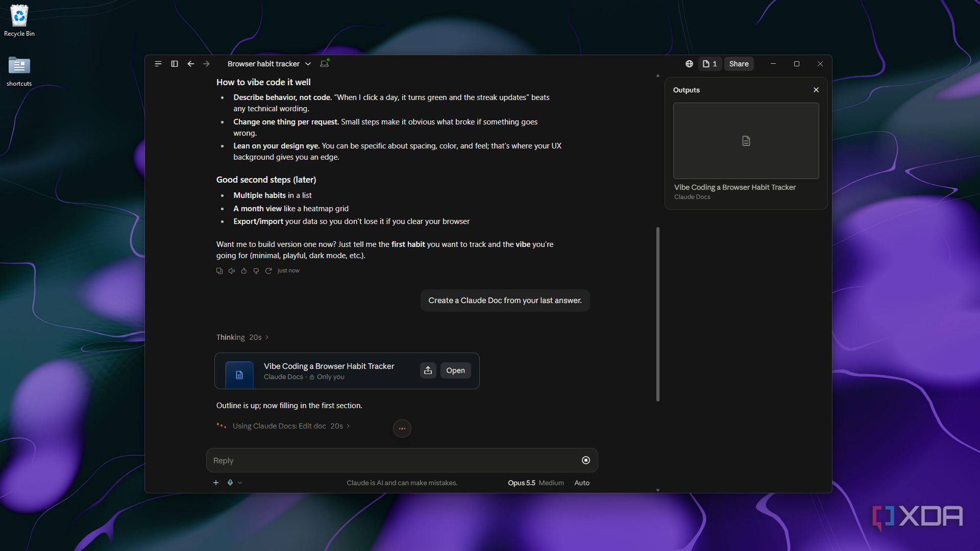Give a thumbs up to the response
The width and height of the screenshot is (980, 551).
point(244,271)
